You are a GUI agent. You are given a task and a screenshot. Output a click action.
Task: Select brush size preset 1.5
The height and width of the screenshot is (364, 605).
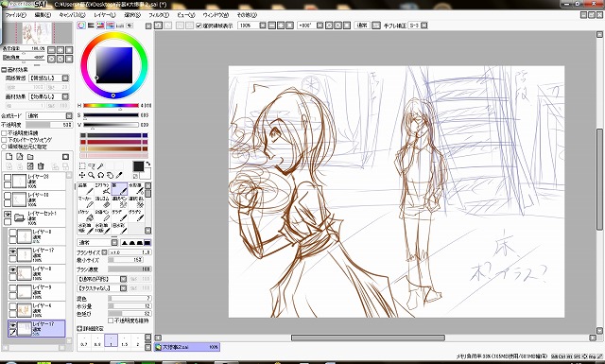125,340
